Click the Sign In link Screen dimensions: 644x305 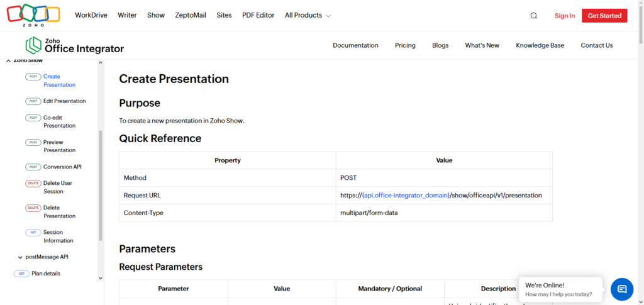pos(565,16)
